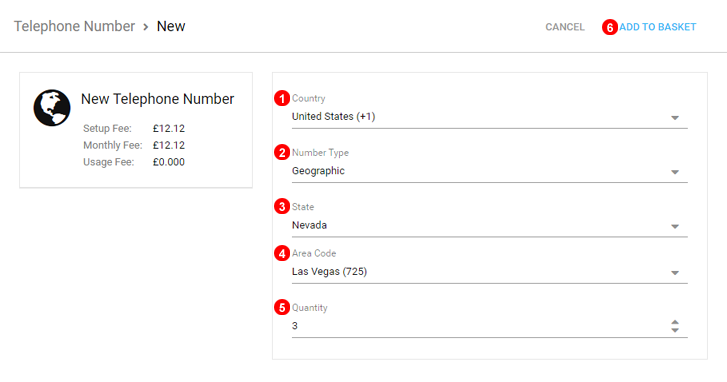
Task: Click the Quantity field showing 3
Action: click(x=479, y=326)
